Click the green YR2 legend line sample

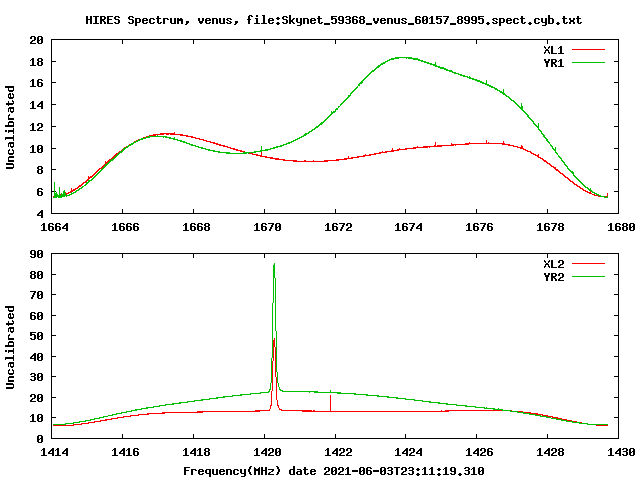[x=588, y=277]
